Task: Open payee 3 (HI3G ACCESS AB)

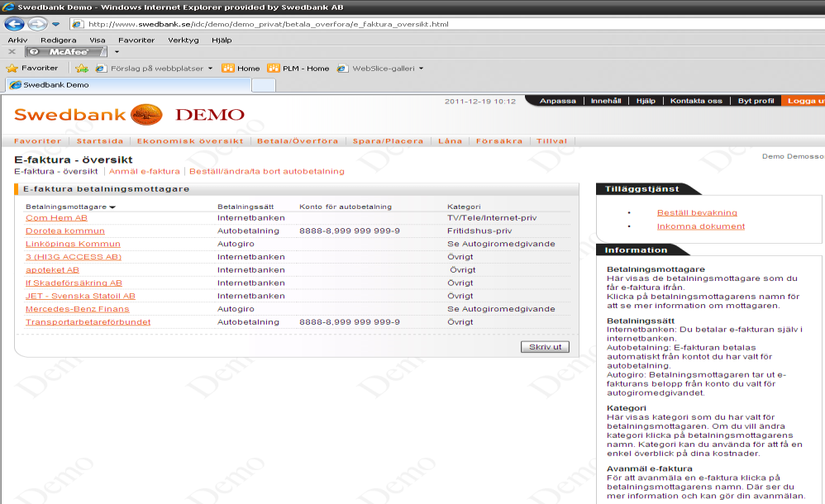Action: (x=73, y=257)
